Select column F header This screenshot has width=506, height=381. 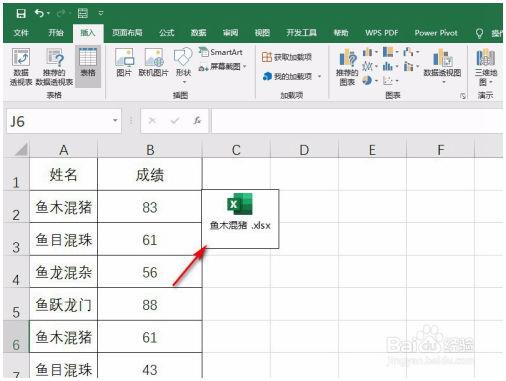[440, 150]
